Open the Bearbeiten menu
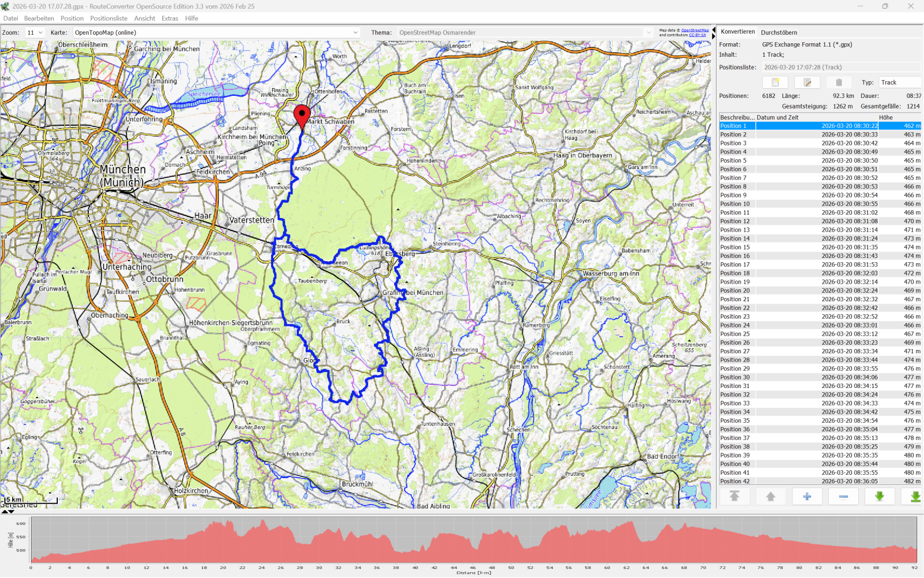 pos(39,18)
